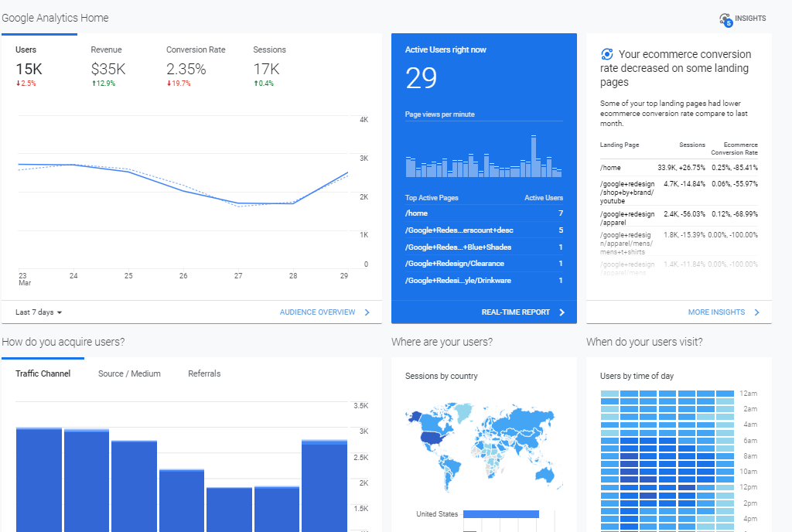Click the /Google+Redes...erscount+desc active page
Viewport: 792px width, 532px height.
484,230
